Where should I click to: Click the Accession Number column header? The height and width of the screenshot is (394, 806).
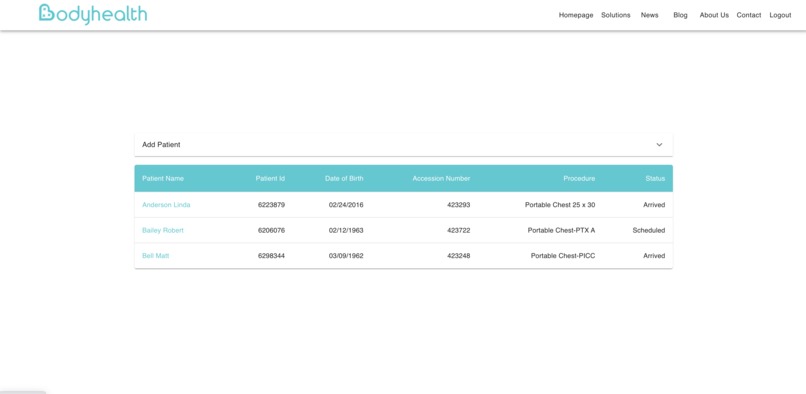[441, 178]
